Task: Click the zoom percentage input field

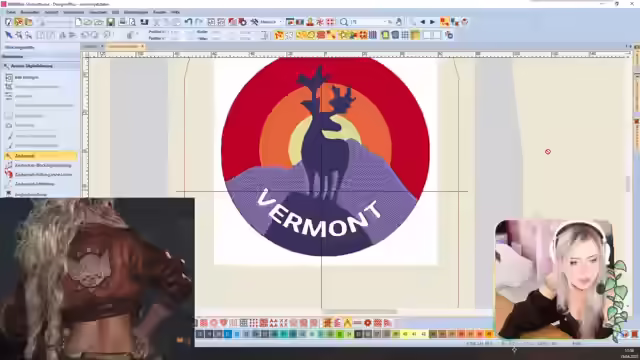Action: pos(367,22)
